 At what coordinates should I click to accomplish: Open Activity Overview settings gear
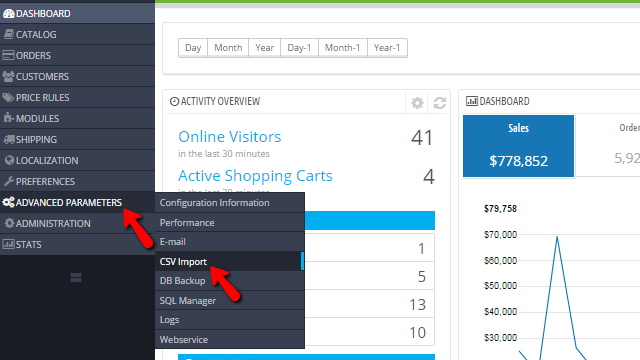pyautogui.click(x=417, y=103)
